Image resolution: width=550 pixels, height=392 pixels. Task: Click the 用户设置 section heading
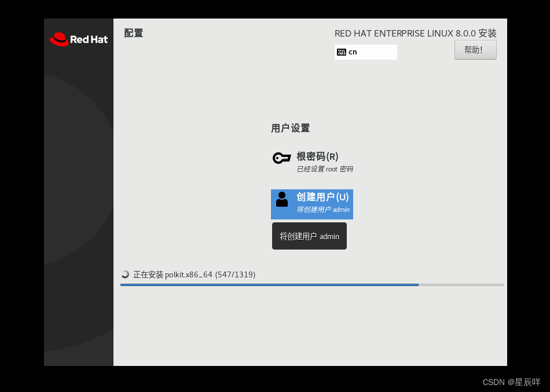[x=291, y=128]
